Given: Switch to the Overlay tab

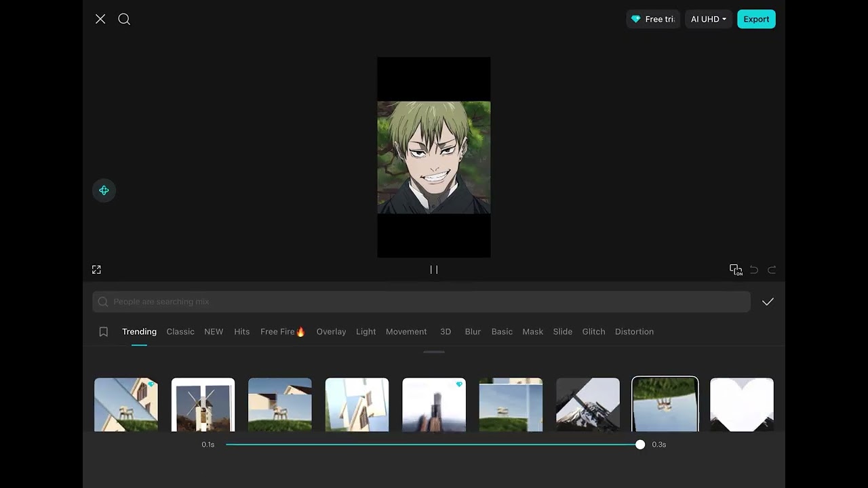Looking at the screenshot, I should (331, 331).
